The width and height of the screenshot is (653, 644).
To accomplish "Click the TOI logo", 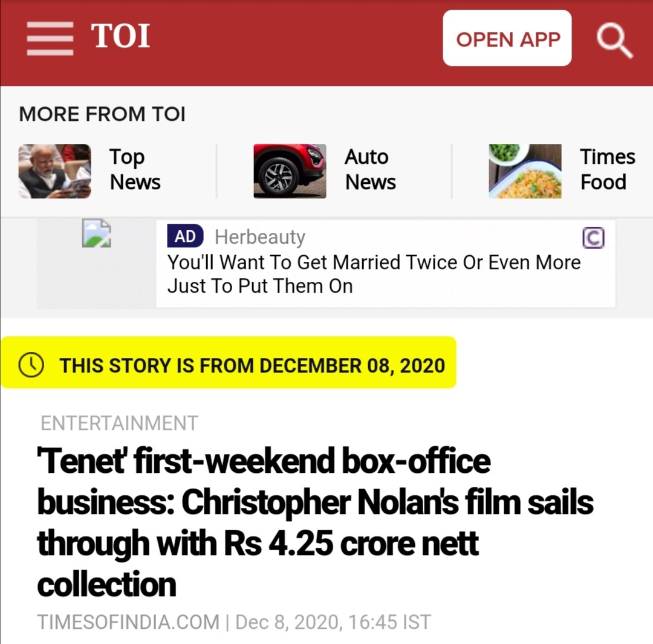I will coord(120,36).
